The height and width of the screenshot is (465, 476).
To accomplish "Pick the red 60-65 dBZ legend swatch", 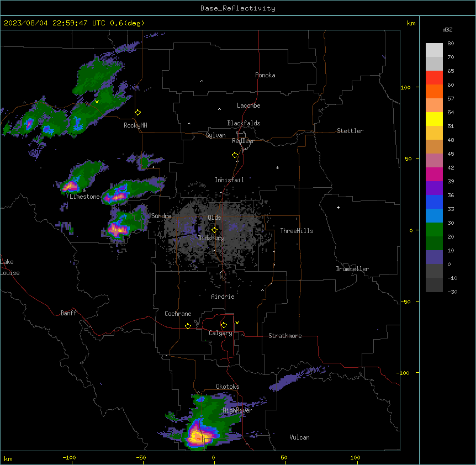I will point(434,78).
